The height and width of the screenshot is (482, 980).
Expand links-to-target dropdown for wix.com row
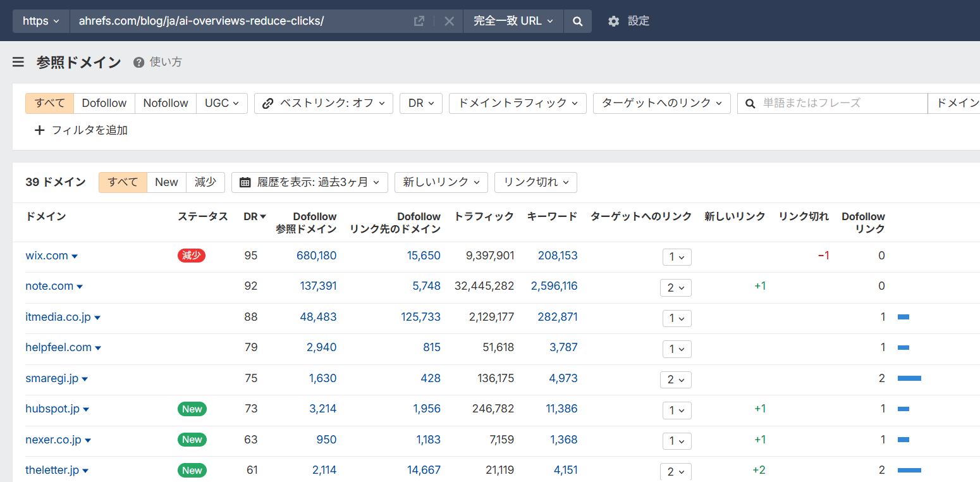tap(677, 257)
